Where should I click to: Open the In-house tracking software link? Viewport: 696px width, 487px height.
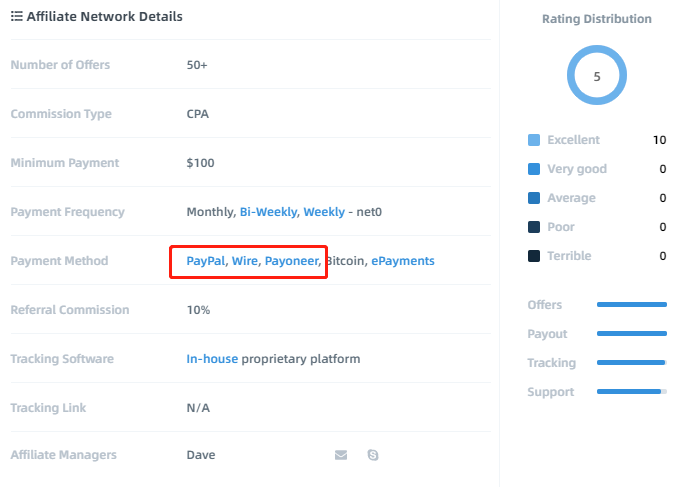(x=212, y=359)
